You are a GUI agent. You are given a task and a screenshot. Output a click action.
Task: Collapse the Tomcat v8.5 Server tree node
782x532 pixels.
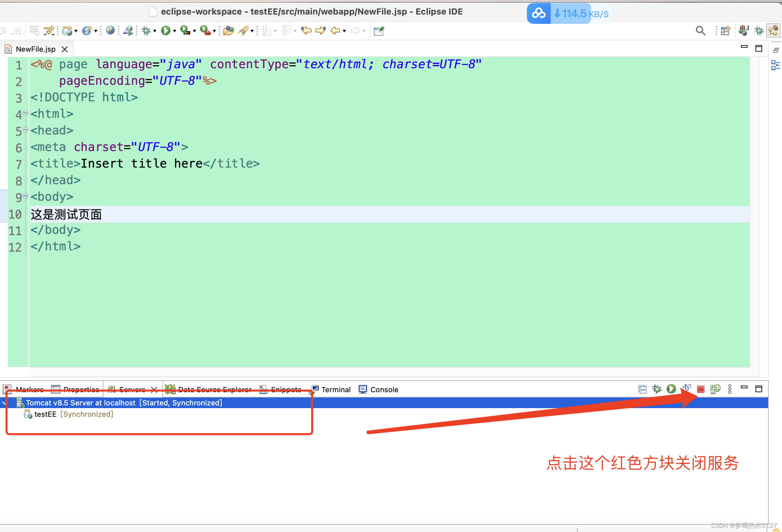(4, 402)
